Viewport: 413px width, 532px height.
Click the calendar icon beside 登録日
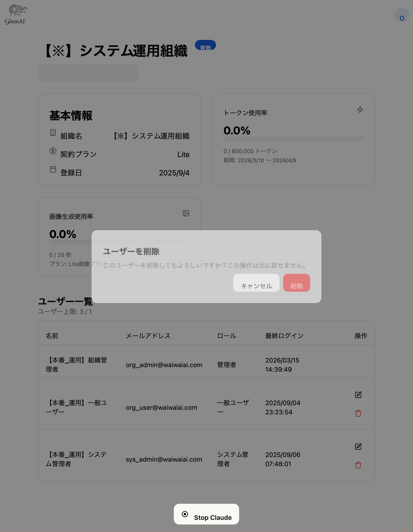[x=53, y=169]
